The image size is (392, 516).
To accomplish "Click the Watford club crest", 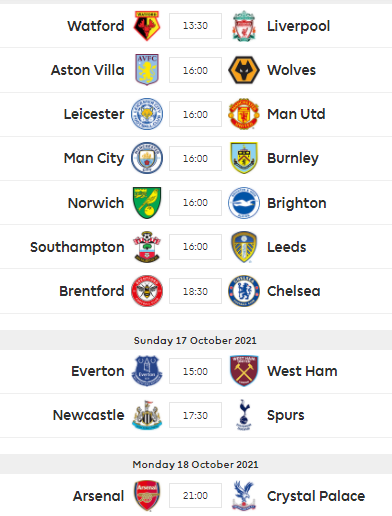I will 147,26.
